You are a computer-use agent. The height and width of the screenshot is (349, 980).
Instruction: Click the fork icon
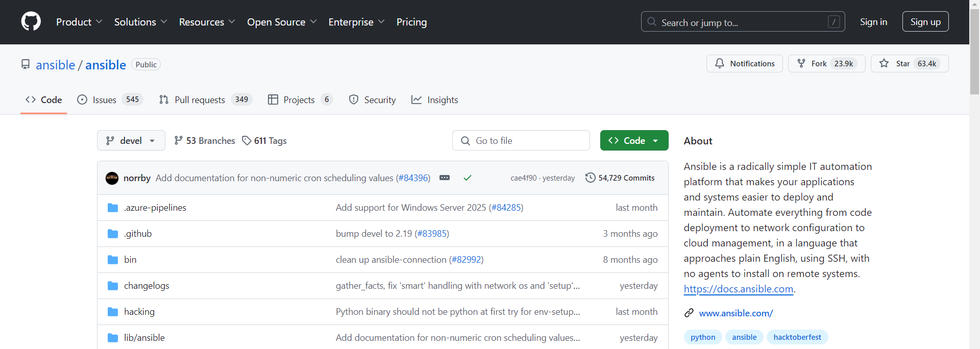(x=801, y=63)
